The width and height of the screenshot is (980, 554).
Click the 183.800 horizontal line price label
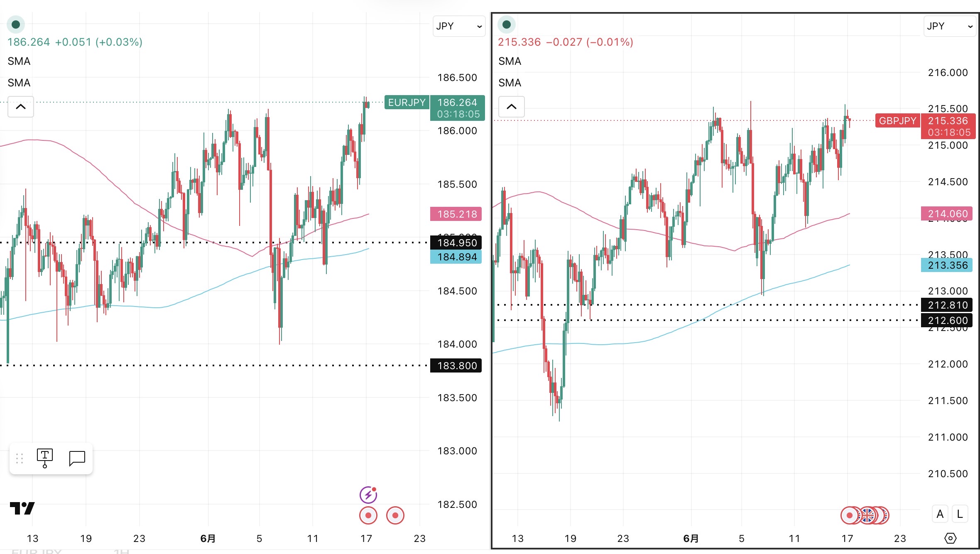click(x=456, y=365)
